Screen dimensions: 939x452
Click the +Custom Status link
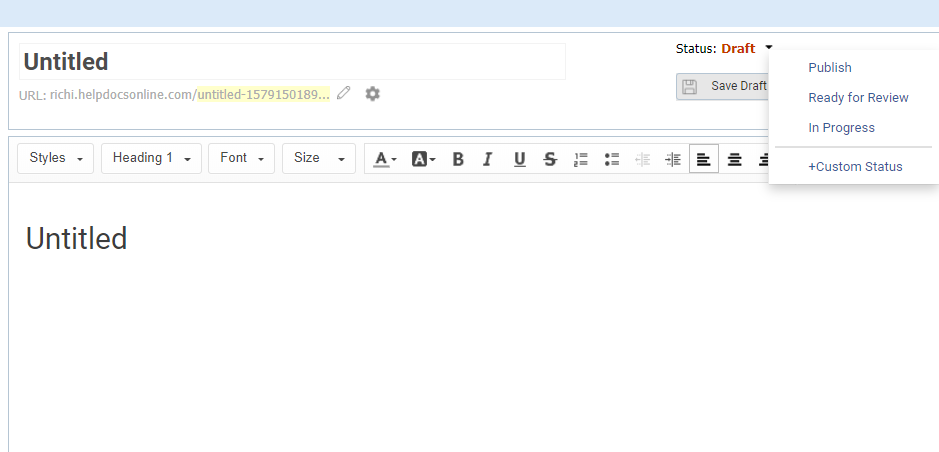click(x=855, y=167)
